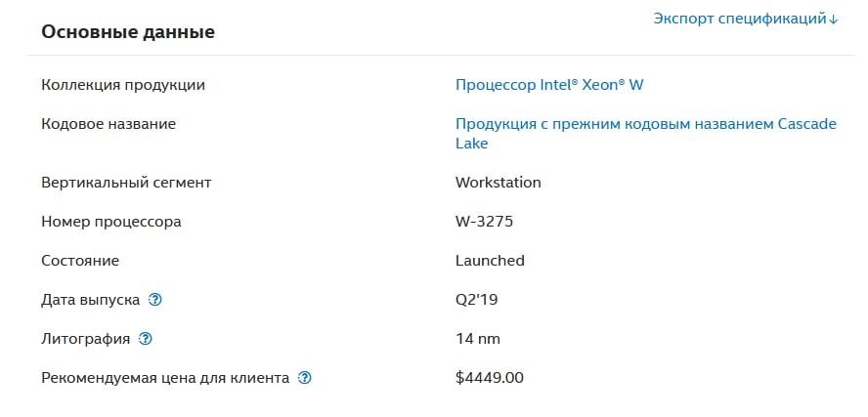Click the Литография label text
Image resolution: width=868 pixels, height=417 pixels.
coord(86,339)
